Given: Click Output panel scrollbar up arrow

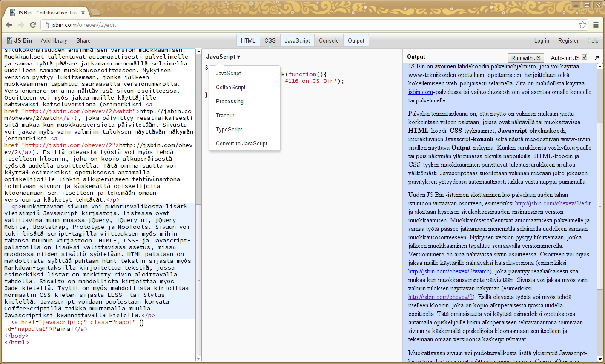Looking at the screenshot, I should [600, 66].
